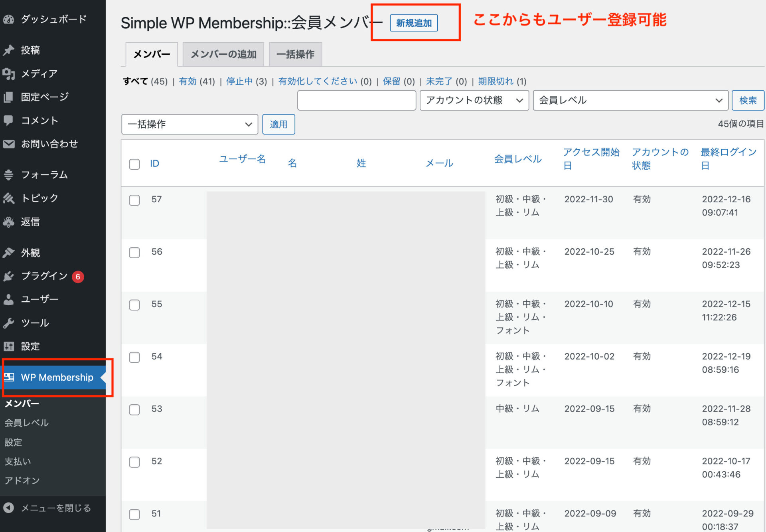Switch to the 一括操作 tab

pos(295,54)
